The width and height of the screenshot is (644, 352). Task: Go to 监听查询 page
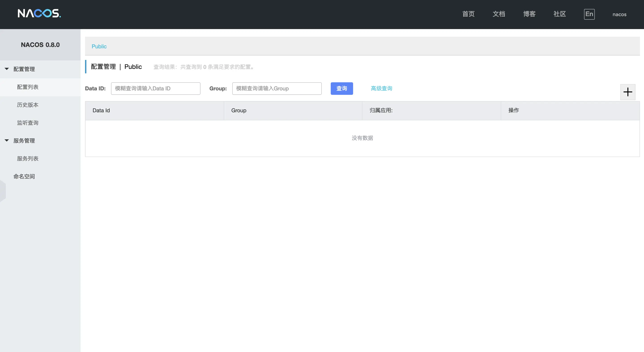click(28, 123)
